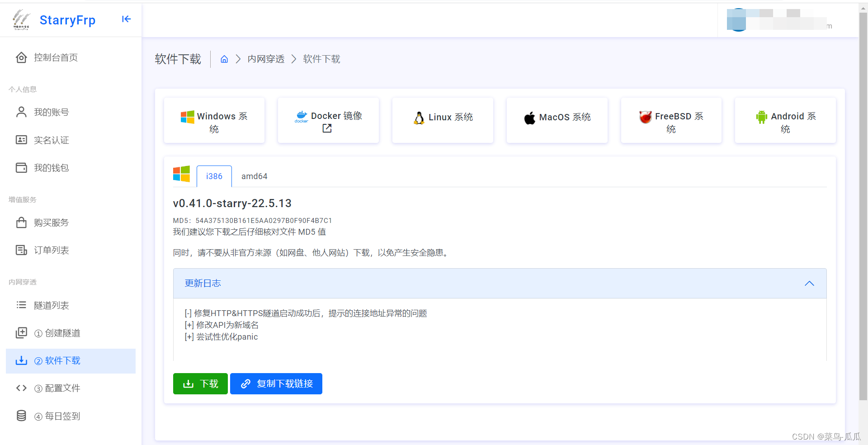Click the 订单列表 list icon
Image resolution: width=868 pixels, height=445 pixels.
tap(21, 250)
